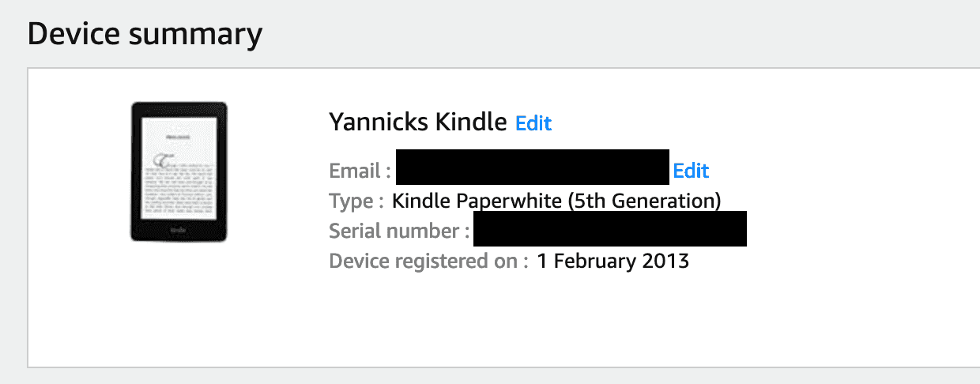Click the Kindle Paperwhite device image
980x384 pixels.
click(x=179, y=171)
